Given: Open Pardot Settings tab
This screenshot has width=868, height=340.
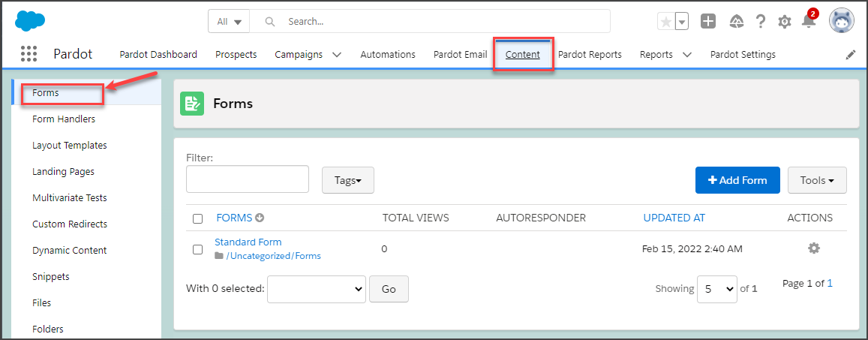Looking at the screenshot, I should pos(743,54).
